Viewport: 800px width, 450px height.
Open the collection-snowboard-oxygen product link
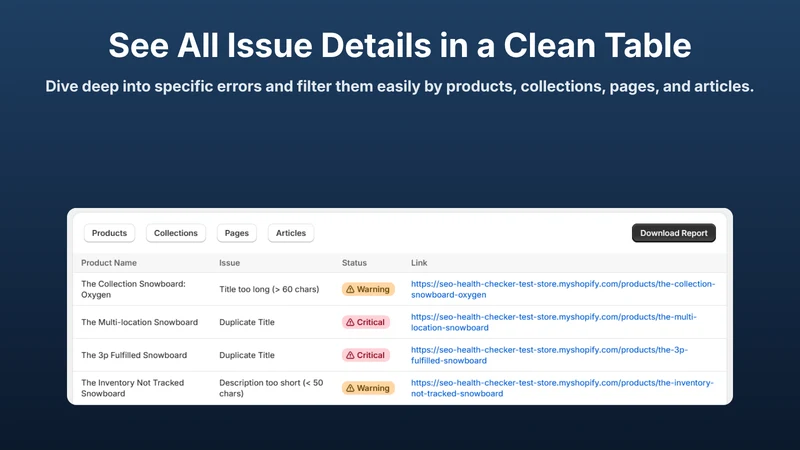point(563,289)
